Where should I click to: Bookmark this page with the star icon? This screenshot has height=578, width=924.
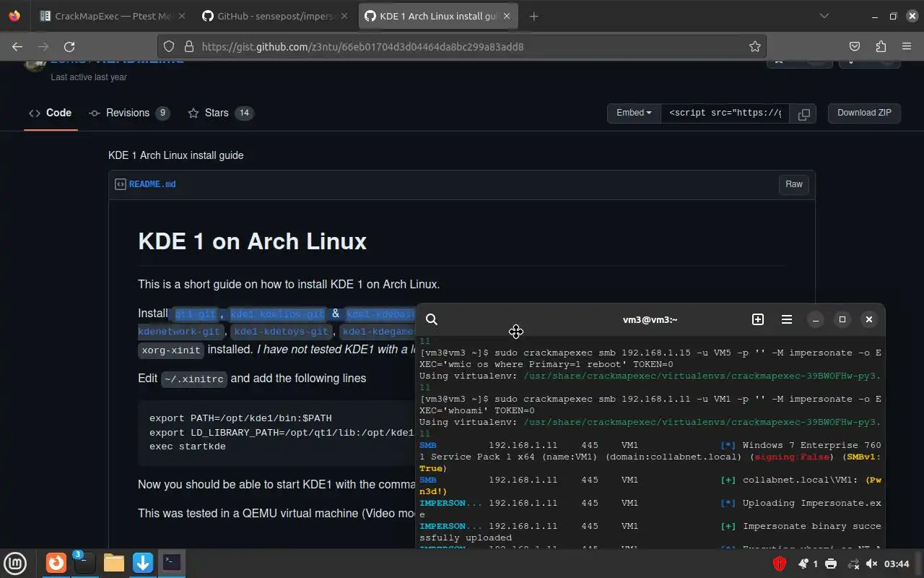tap(755, 46)
